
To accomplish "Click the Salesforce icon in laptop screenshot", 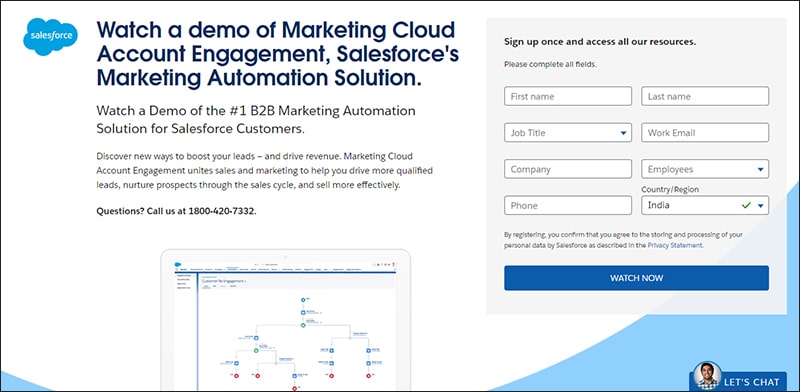I will point(178,264).
